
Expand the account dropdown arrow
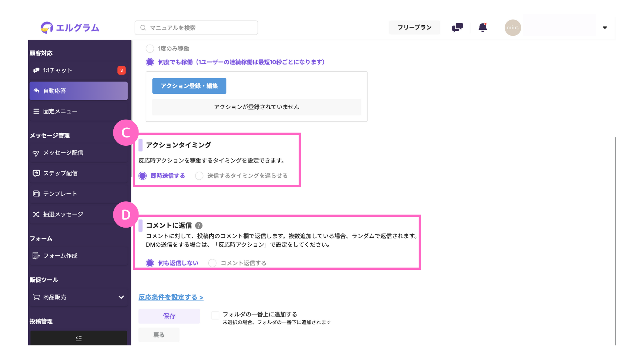tap(605, 27)
